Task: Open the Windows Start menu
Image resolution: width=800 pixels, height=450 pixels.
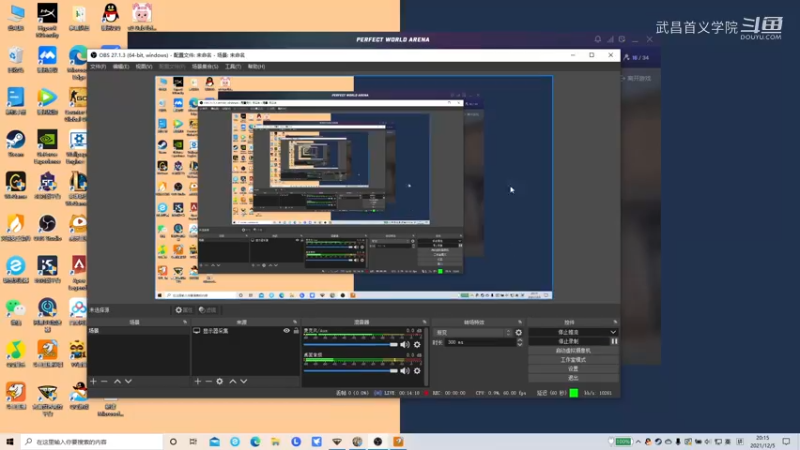Action: (x=10, y=441)
